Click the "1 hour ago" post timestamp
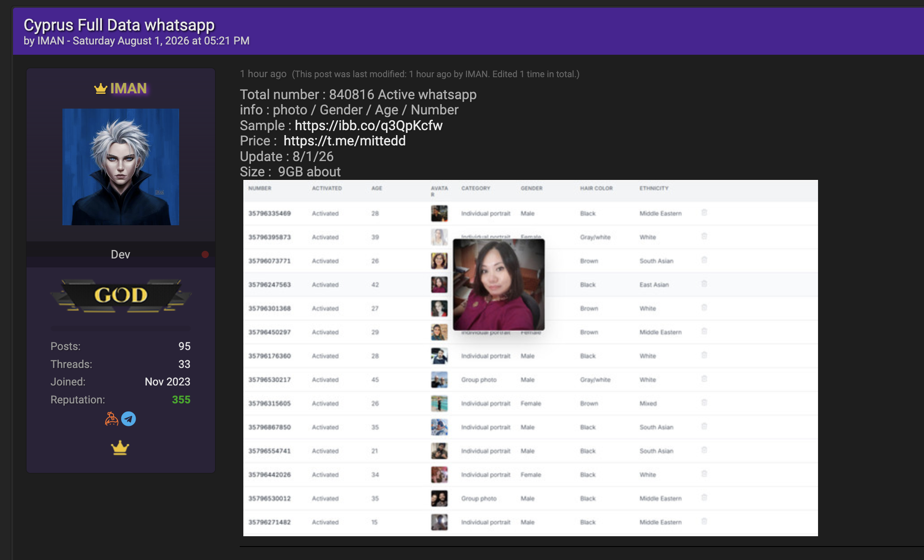 pos(263,74)
